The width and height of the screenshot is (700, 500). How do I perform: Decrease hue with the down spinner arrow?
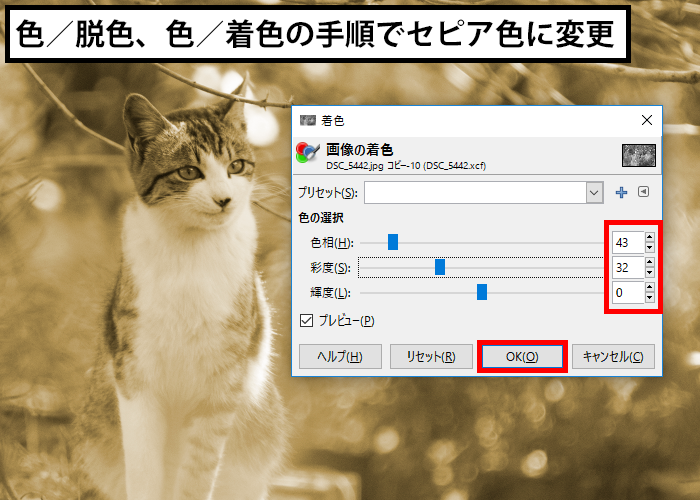point(650,247)
